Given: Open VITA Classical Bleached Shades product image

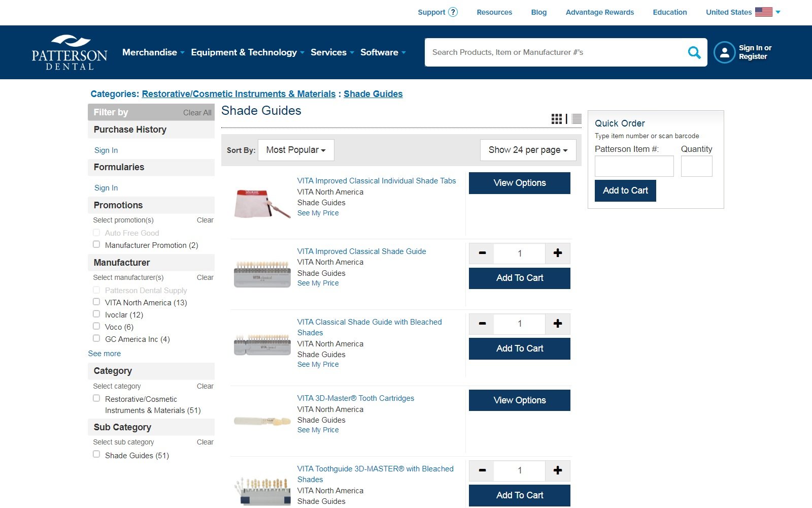Looking at the screenshot, I should [262, 345].
